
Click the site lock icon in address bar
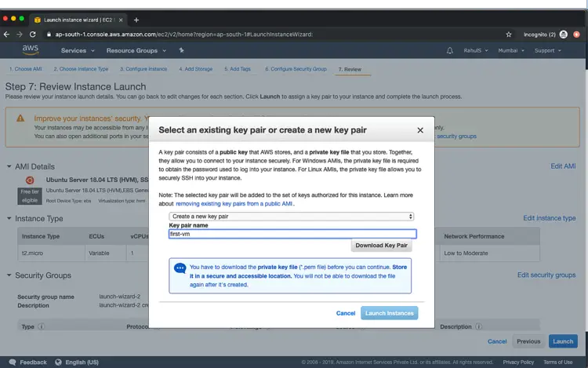pyautogui.click(x=49, y=35)
